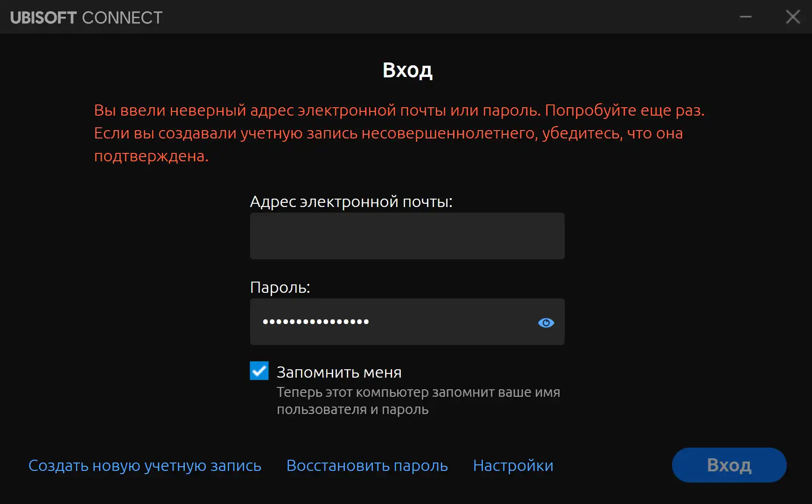Focus the Пароль password field
This screenshot has width=812, height=504.
(407, 322)
